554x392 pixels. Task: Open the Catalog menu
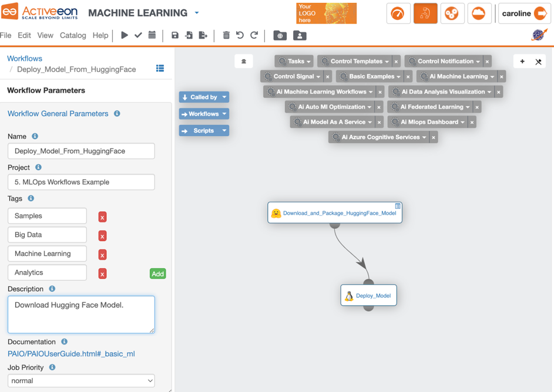[73, 35]
